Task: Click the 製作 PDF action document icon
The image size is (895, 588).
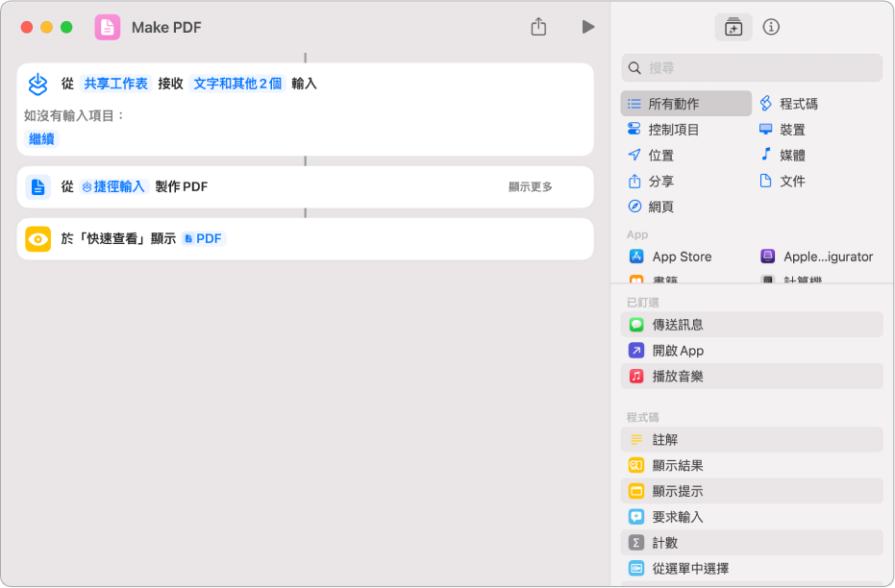Action: (37, 187)
